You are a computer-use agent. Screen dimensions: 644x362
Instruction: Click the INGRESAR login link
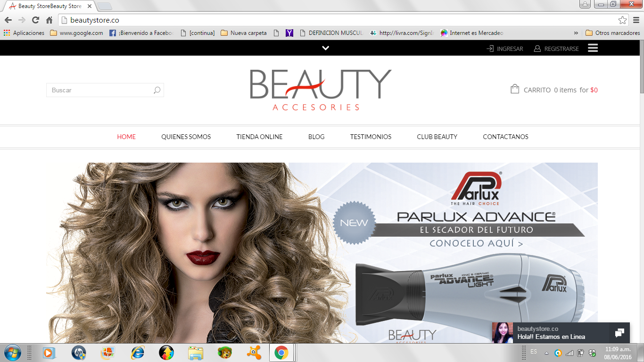(x=505, y=49)
